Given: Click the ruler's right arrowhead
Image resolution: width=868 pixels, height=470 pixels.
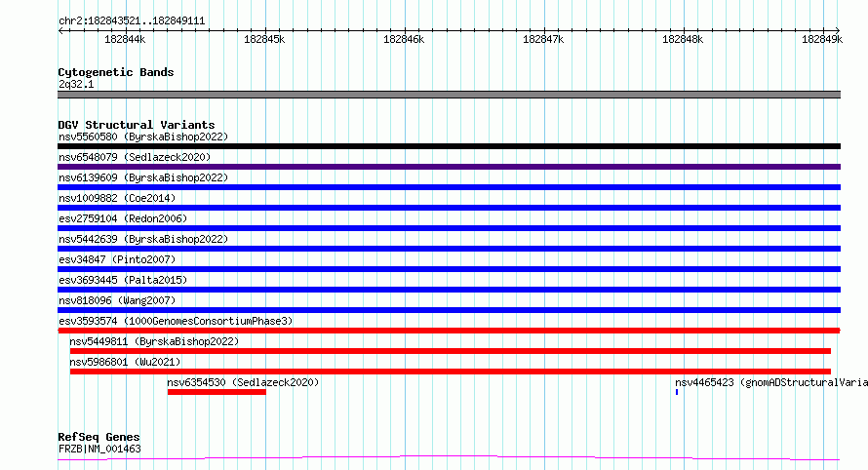Looking at the screenshot, I should (x=838, y=30).
